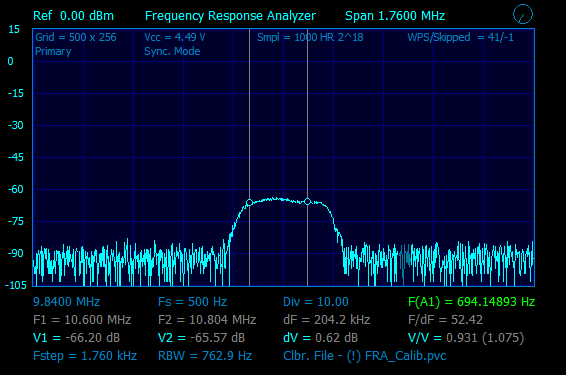
Task: Click the V1 = -66.20 dB reading
Action: 76,338
